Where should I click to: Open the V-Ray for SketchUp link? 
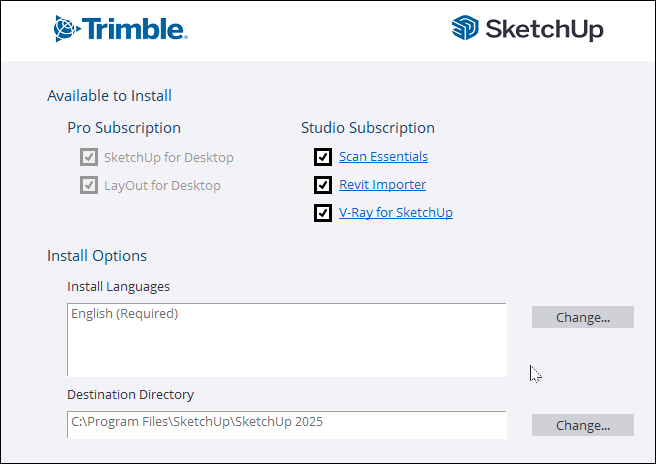coord(396,213)
